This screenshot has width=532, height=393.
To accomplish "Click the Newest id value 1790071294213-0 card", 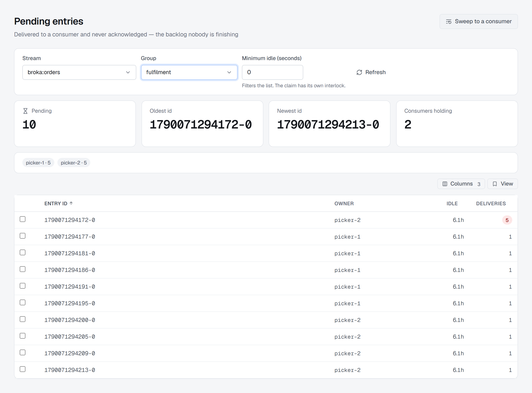I will pos(330,124).
